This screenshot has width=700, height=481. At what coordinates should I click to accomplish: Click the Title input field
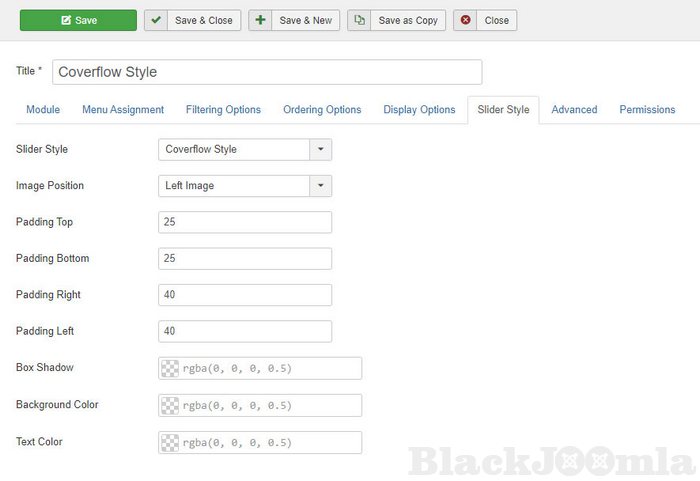pos(267,72)
